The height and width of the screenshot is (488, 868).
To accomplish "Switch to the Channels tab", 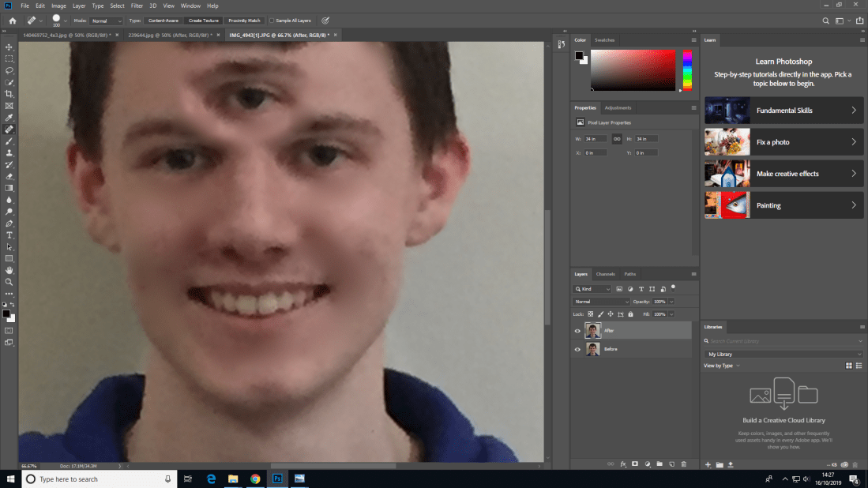I will [x=605, y=274].
